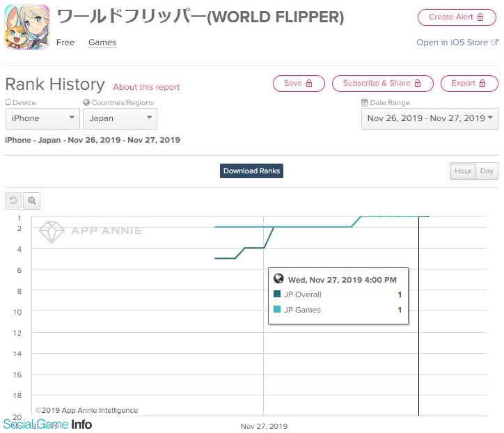The width and height of the screenshot is (504, 433).
Task: Expand the iPhone device dropdown
Action: pos(42,118)
